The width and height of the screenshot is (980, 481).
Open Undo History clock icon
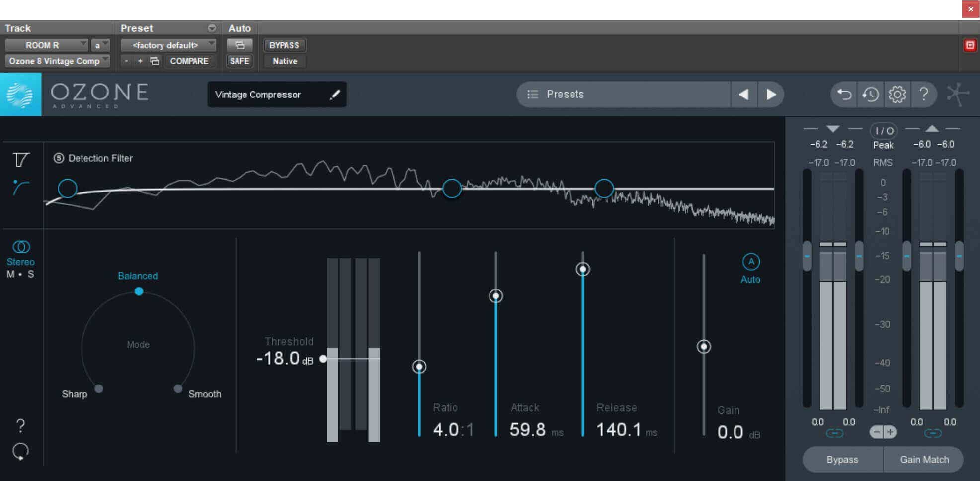pos(870,94)
